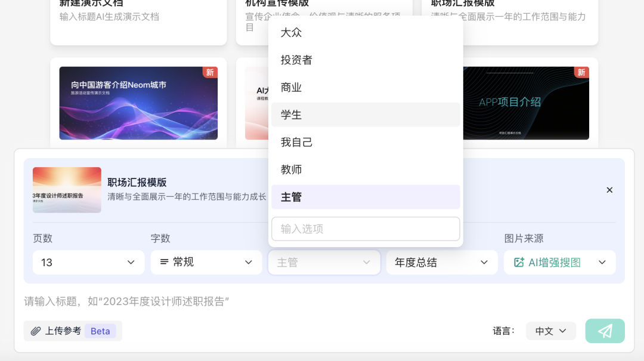Click the 职场汇报模版 preview thumbnail
This screenshot has height=361, width=644.
coord(67,190)
